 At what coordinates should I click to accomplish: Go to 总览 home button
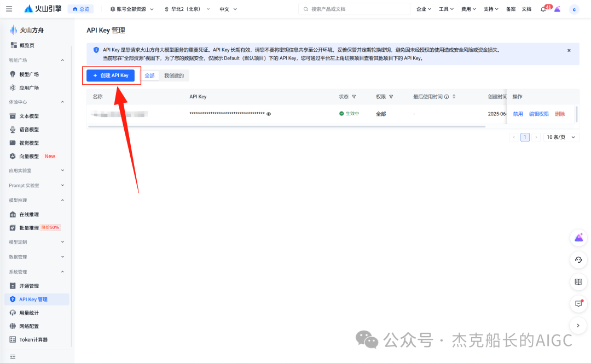coord(81,9)
